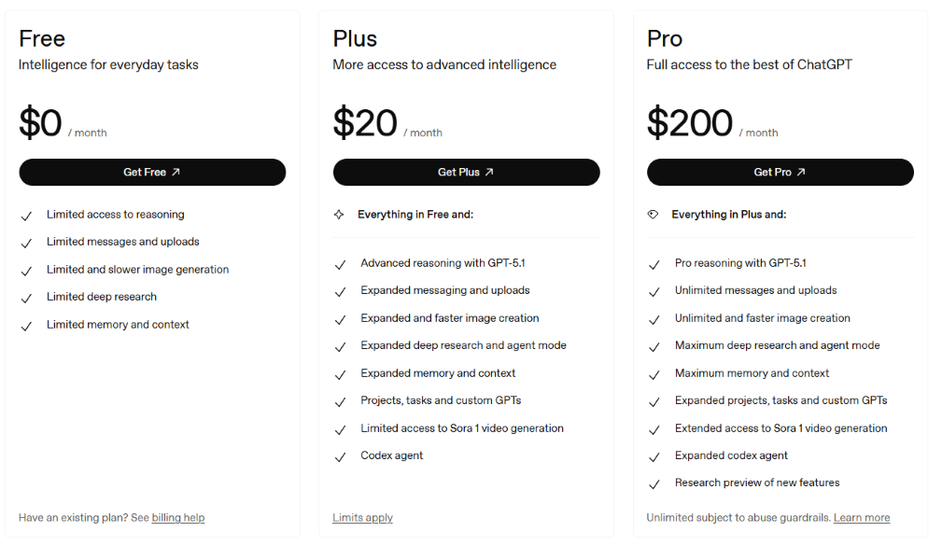Click the checkmark beside Limited access to reasoning
The height and width of the screenshot is (560, 942).
[x=27, y=215]
